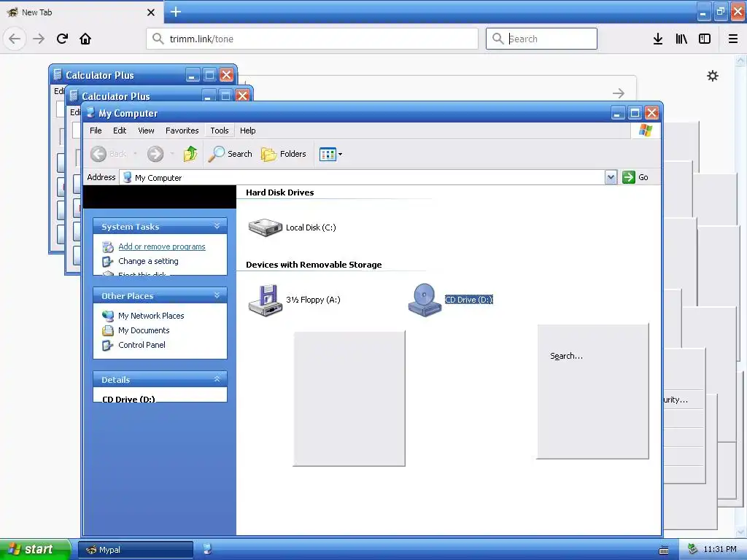Click the front Calculator Plus window title bar

tap(159, 96)
